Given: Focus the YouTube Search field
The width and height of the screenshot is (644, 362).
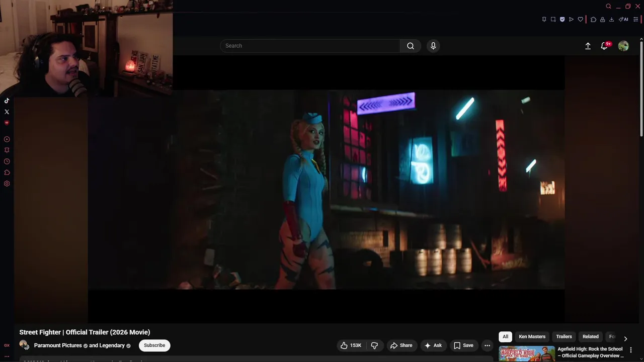Looking at the screenshot, I should (x=310, y=46).
